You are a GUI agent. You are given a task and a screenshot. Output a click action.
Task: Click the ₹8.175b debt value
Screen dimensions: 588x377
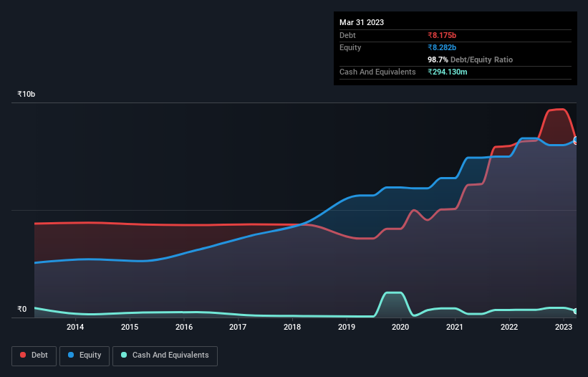coord(442,35)
